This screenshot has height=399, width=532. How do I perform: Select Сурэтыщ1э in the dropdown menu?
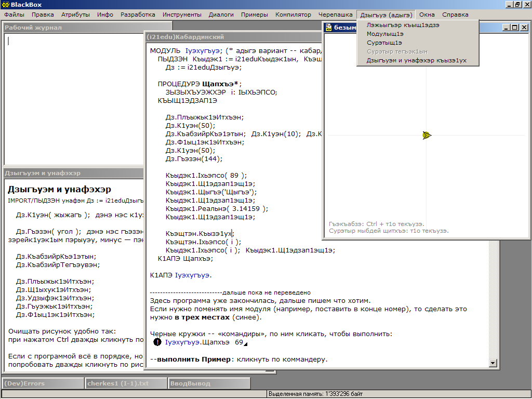click(x=384, y=43)
